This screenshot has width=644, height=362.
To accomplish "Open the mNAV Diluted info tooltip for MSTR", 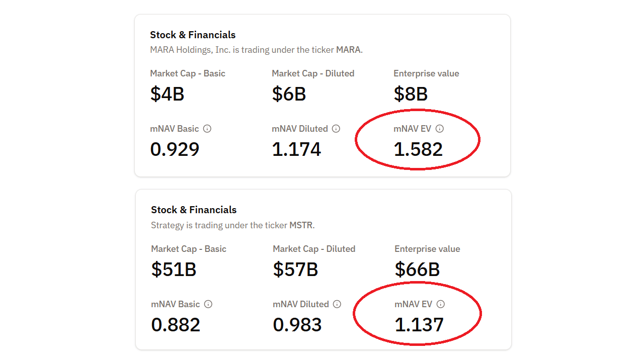I will (x=337, y=304).
